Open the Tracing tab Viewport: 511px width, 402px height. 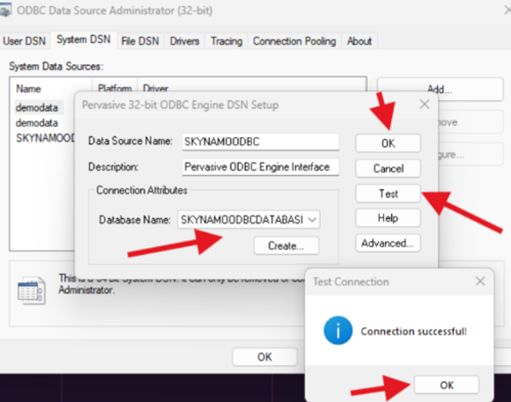[x=226, y=41]
